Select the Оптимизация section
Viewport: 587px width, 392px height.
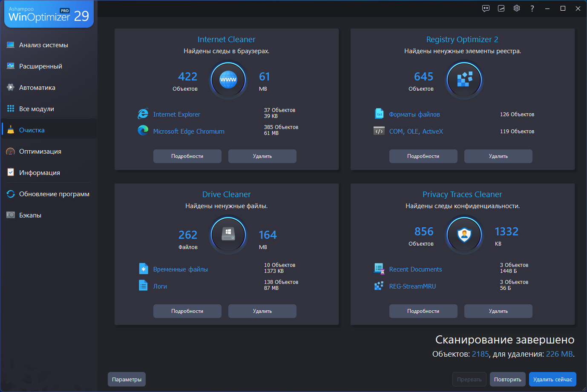[x=49, y=152]
